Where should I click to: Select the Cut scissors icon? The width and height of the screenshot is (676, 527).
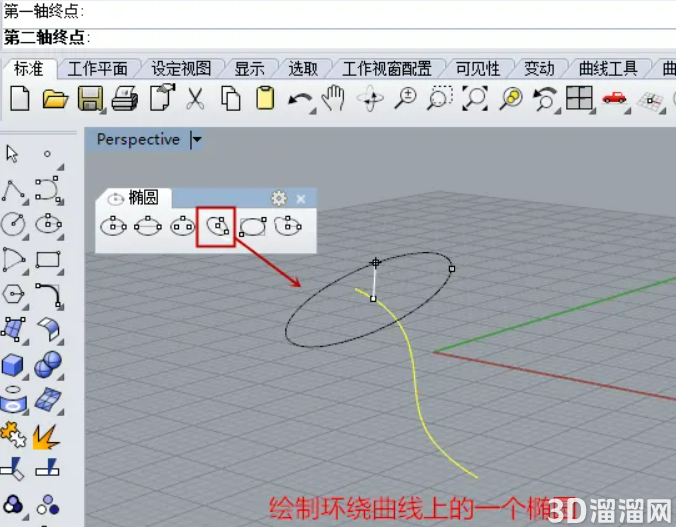(195, 99)
